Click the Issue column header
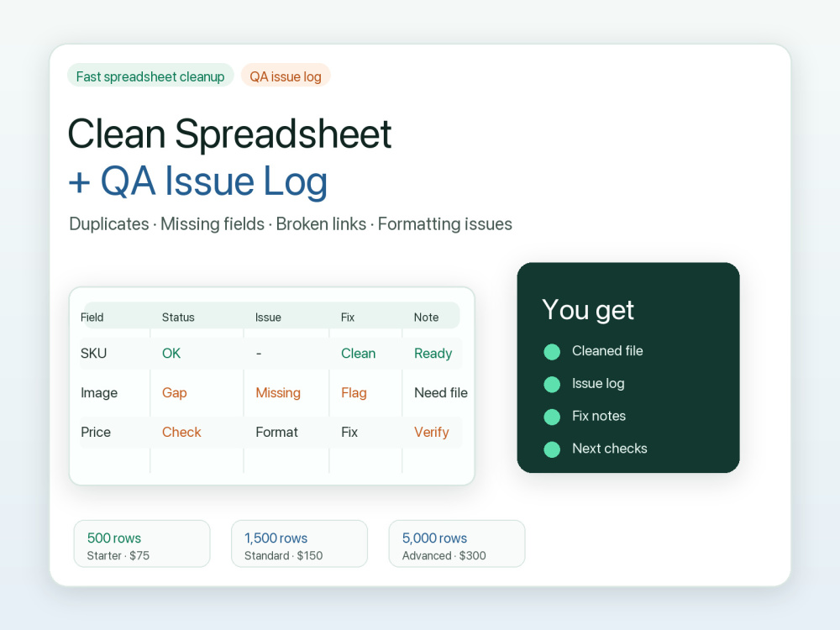The height and width of the screenshot is (630, 840). coord(269,318)
